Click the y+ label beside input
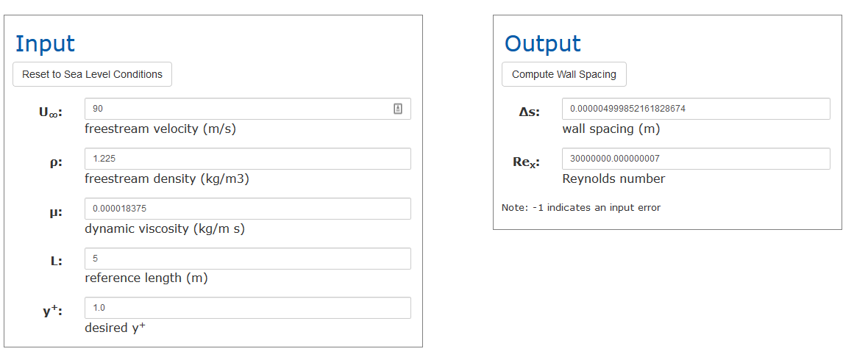 click(x=52, y=310)
